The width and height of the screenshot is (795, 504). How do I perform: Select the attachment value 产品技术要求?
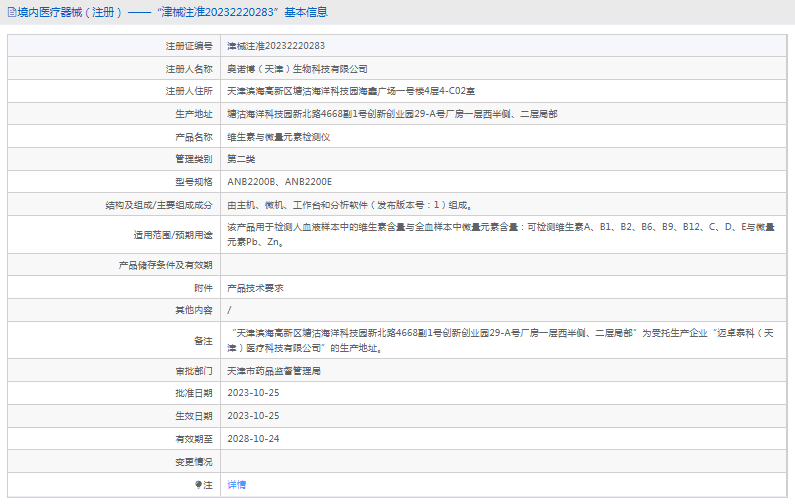coord(255,288)
